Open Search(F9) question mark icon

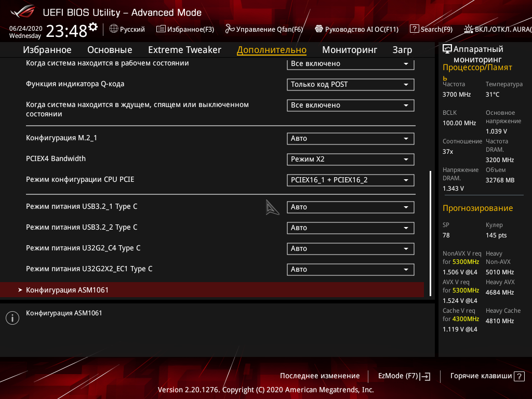click(414, 29)
